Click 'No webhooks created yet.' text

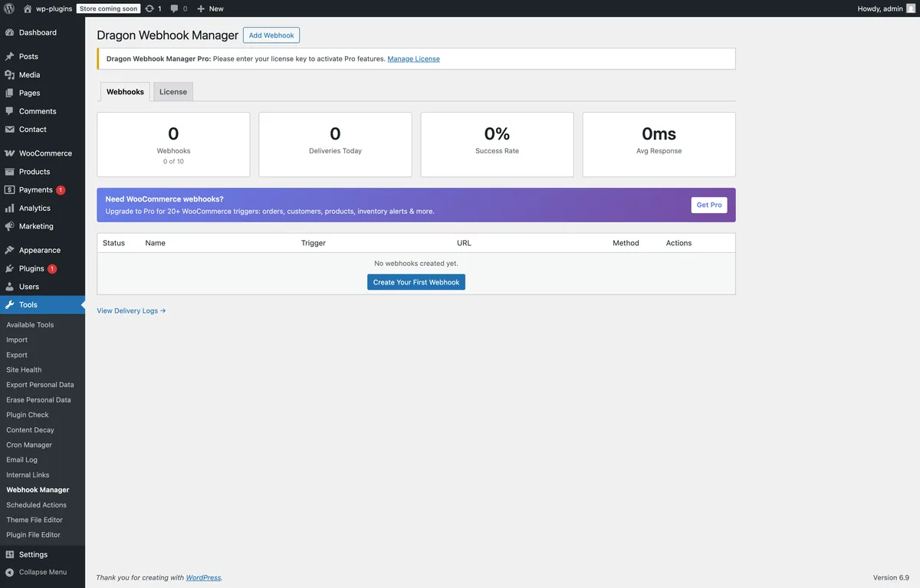point(416,263)
